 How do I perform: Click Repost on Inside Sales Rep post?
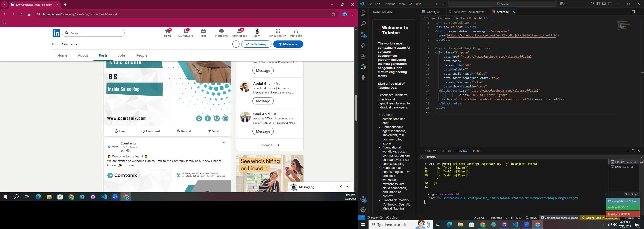tap(184, 131)
